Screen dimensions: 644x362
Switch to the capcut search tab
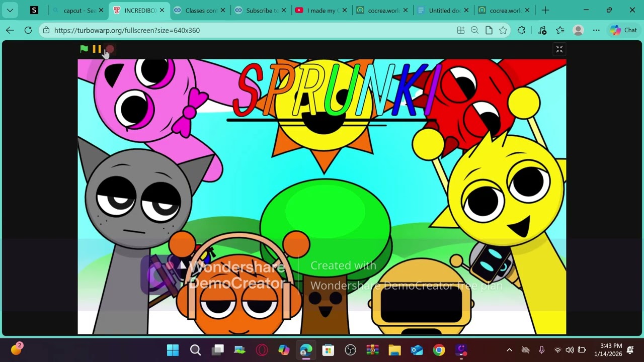pos(79,10)
